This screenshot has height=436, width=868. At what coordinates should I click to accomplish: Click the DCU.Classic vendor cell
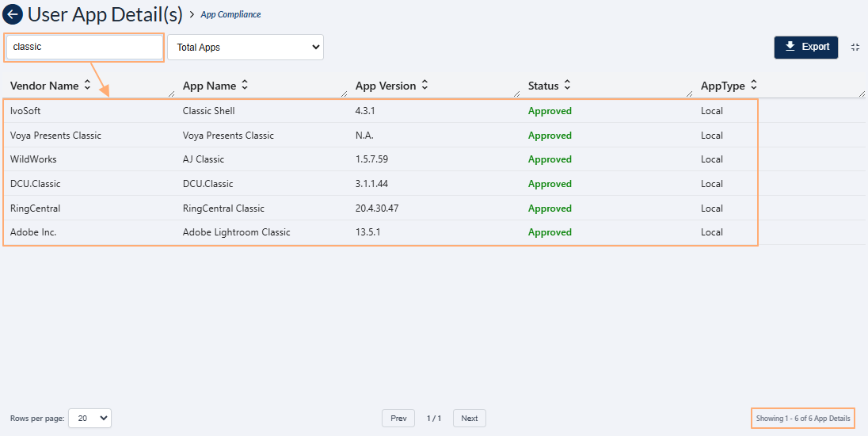(x=35, y=184)
